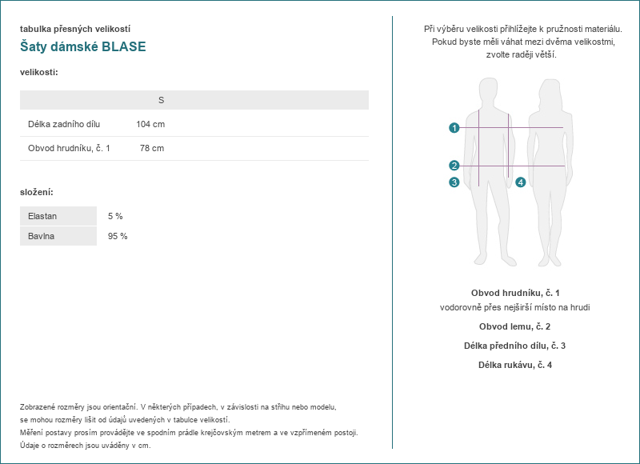Click the Obvod hrudníku, č. 1 legend heading
Image resolution: width=640 pixels, height=464 pixels.
click(x=515, y=293)
